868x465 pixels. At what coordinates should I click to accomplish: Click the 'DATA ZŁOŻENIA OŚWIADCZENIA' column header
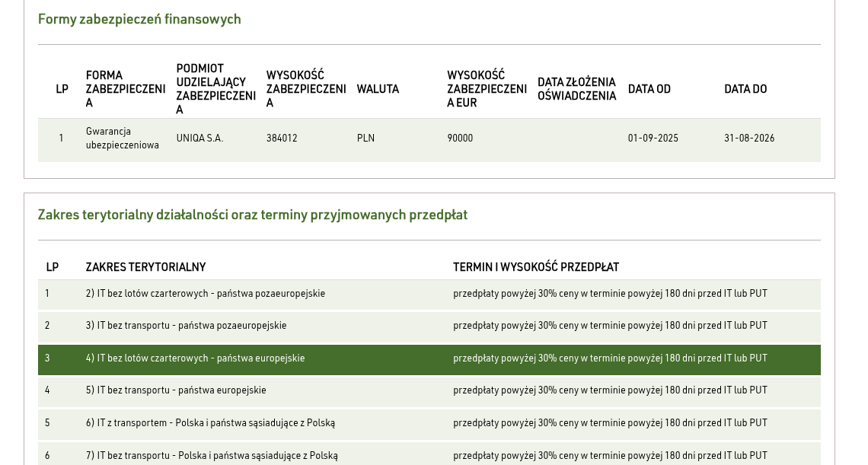[576, 89]
